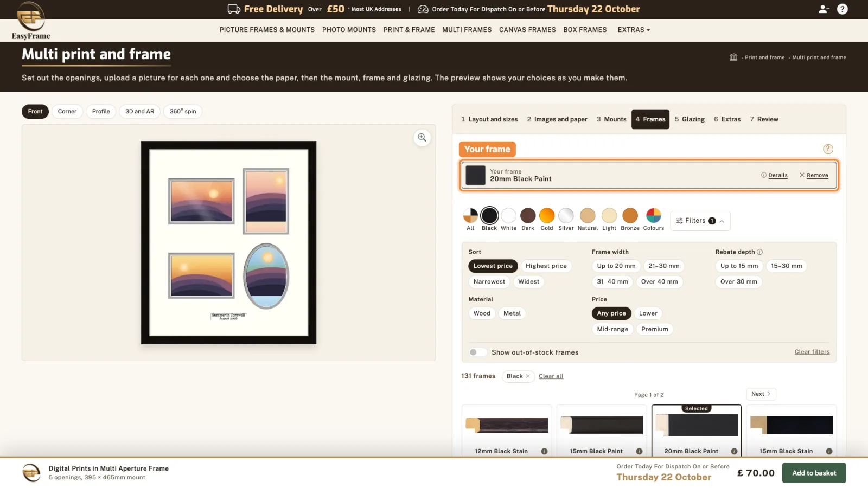Go to Layout and sizes step

click(489, 119)
